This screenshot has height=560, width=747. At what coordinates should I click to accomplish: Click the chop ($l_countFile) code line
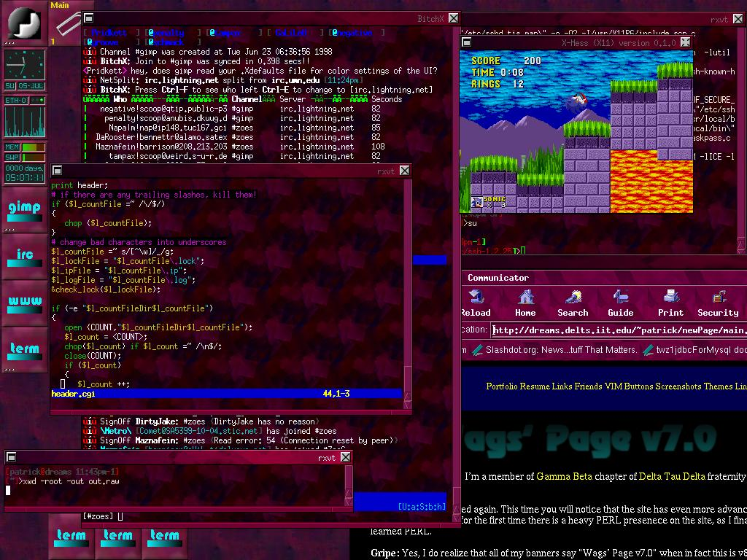[108, 223]
